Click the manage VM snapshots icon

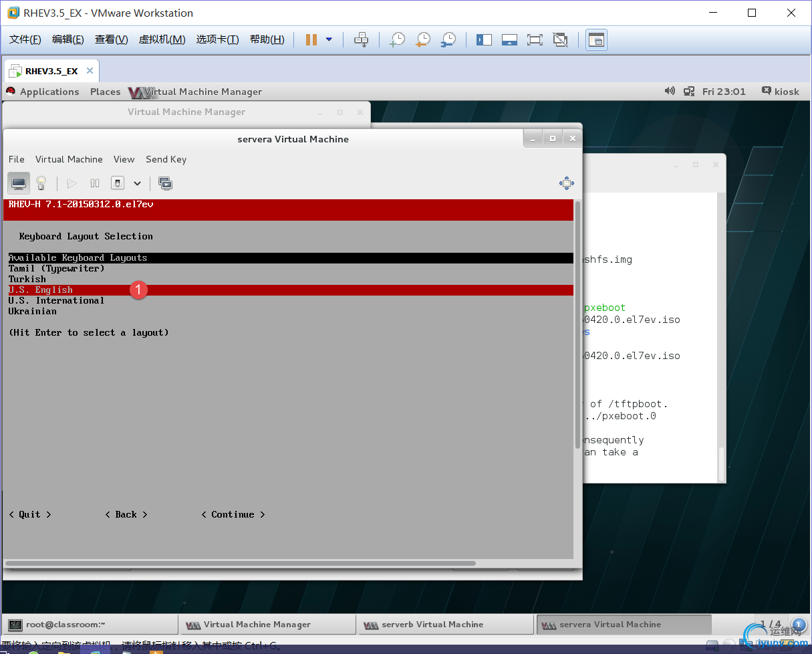tap(165, 183)
